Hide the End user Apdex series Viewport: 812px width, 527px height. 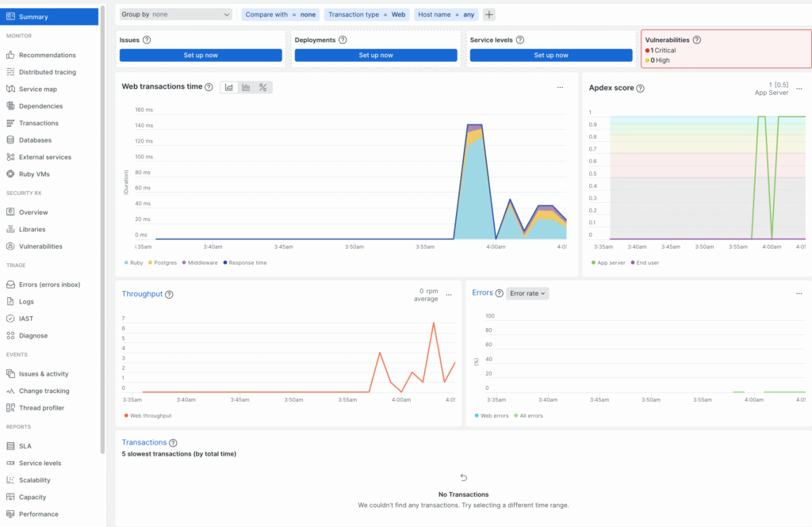point(645,262)
